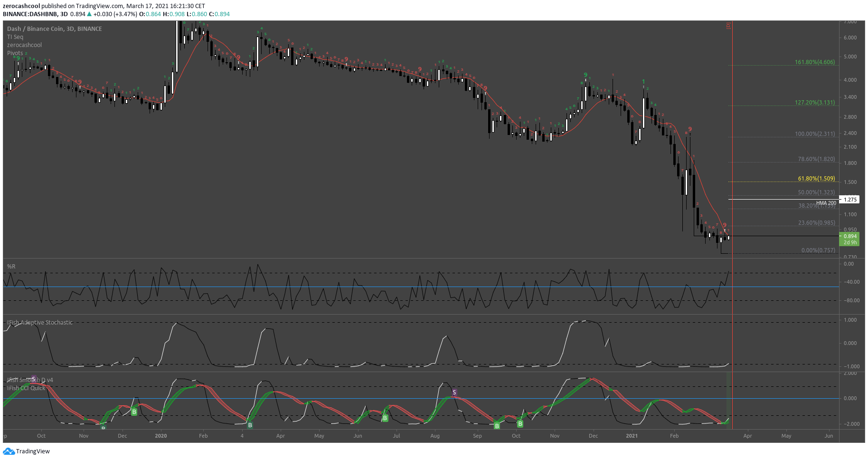Image resolution: width=868 pixels, height=460 pixels.
Task: Click the green B buy marker near March 2020
Action: [250, 425]
